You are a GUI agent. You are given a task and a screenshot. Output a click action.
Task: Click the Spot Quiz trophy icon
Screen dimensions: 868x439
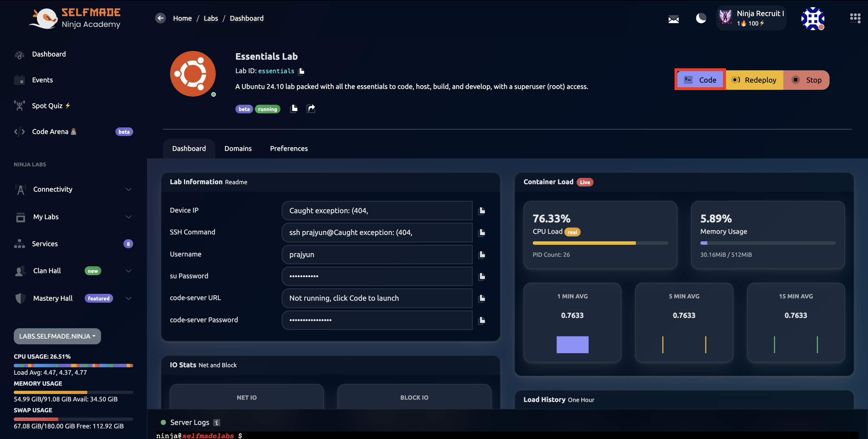click(20, 106)
